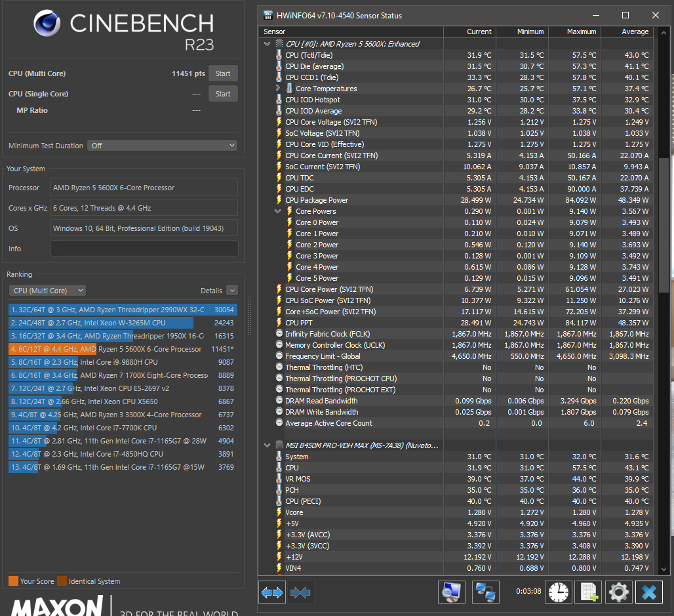Click lightning icon beside CPU Package Power
The height and width of the screenshot is (616, 674).
click(279, 200)
